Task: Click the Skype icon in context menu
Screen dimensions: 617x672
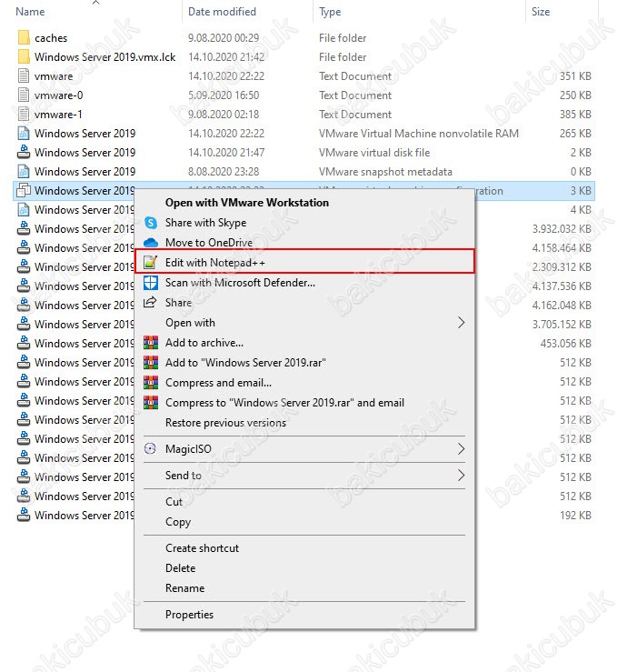Action: [x=151, y=223]
